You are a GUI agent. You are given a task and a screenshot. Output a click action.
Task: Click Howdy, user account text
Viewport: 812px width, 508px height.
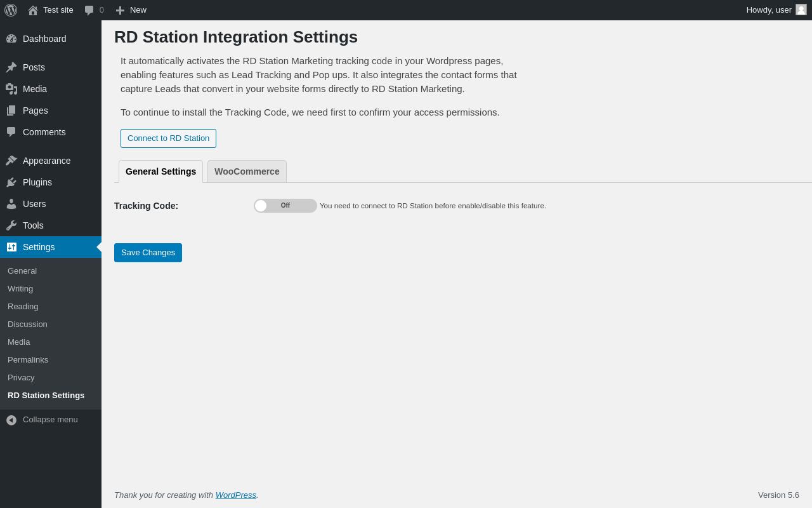(769, 10)
